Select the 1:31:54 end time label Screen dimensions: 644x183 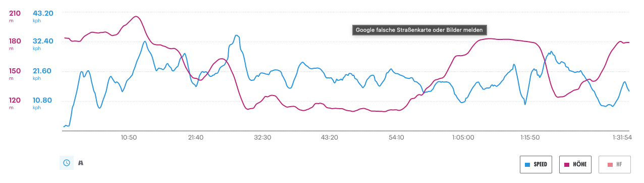pyautogui.click(x=621, y=138)
